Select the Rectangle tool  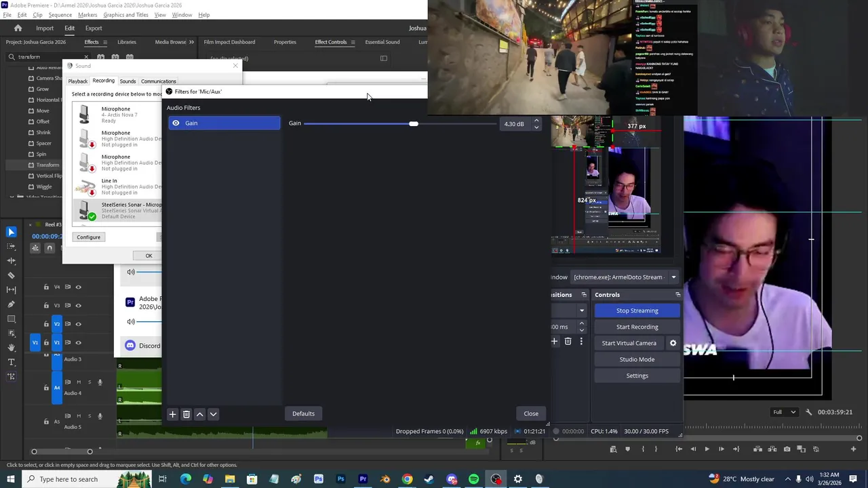(x=11, y=319)
